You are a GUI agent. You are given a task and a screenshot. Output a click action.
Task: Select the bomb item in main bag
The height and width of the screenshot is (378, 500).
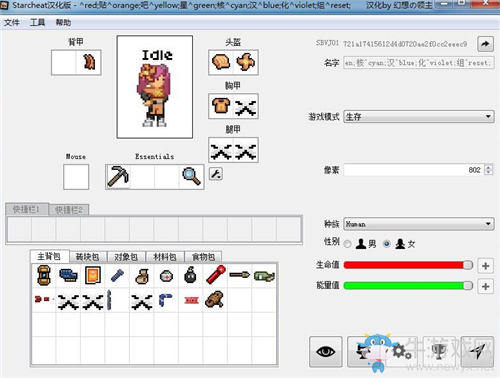pyautogui.click(x=190, y=275)
